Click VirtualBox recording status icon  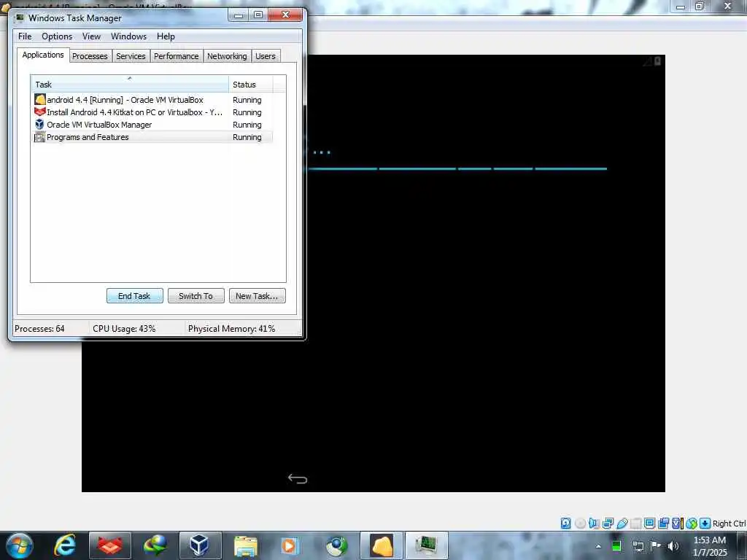[x=663, y=524]
